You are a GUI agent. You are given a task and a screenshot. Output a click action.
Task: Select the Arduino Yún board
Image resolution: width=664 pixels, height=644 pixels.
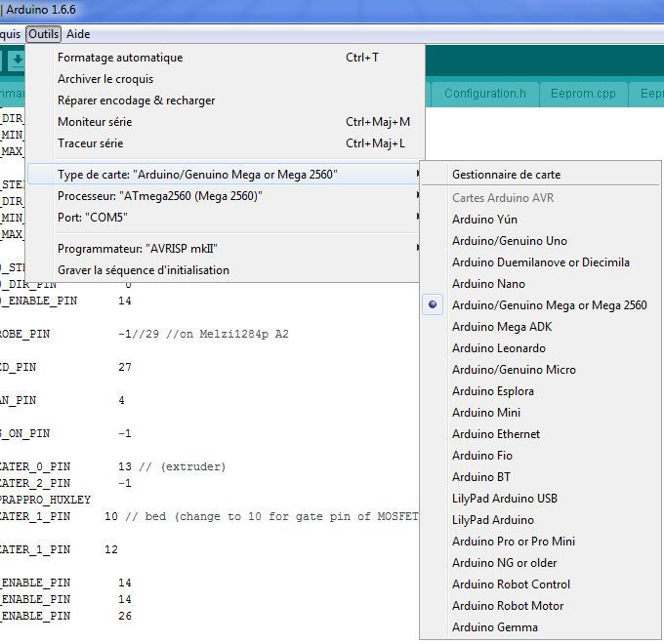coord(541,220)
